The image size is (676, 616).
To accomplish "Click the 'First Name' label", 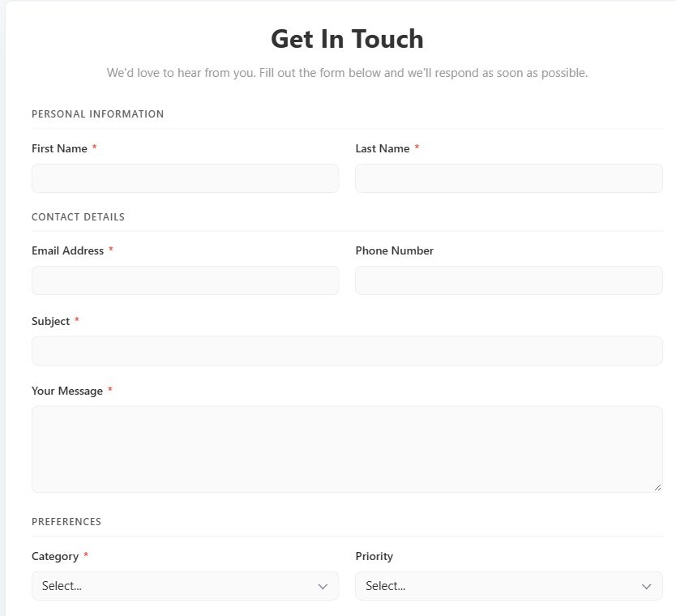I will [59, 148].
